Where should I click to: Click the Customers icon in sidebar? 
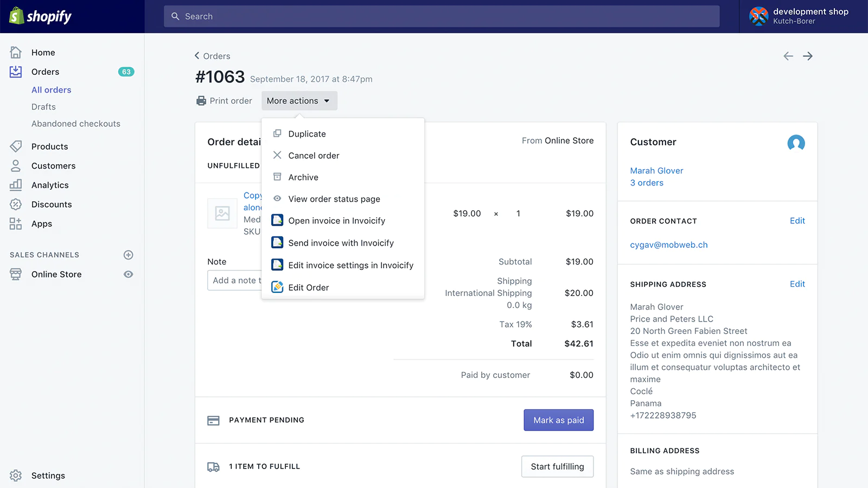pyautogui.click(x=16, y=165)
